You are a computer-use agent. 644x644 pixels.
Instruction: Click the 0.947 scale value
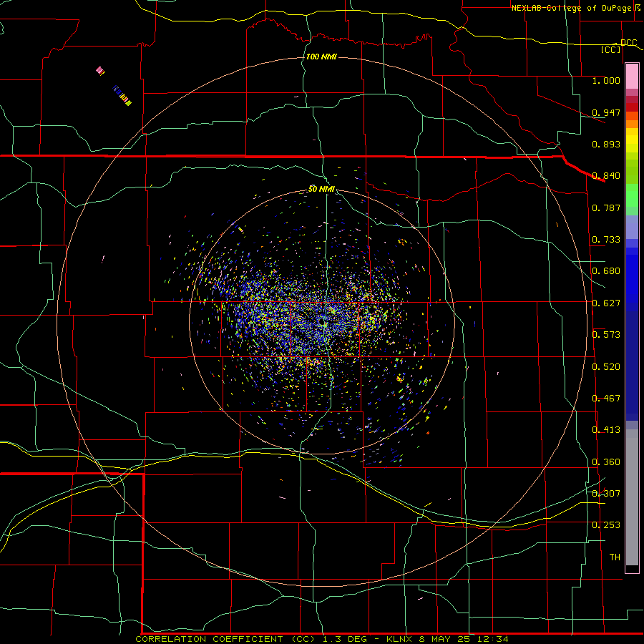pyautogui.click(x=606, y=112)
